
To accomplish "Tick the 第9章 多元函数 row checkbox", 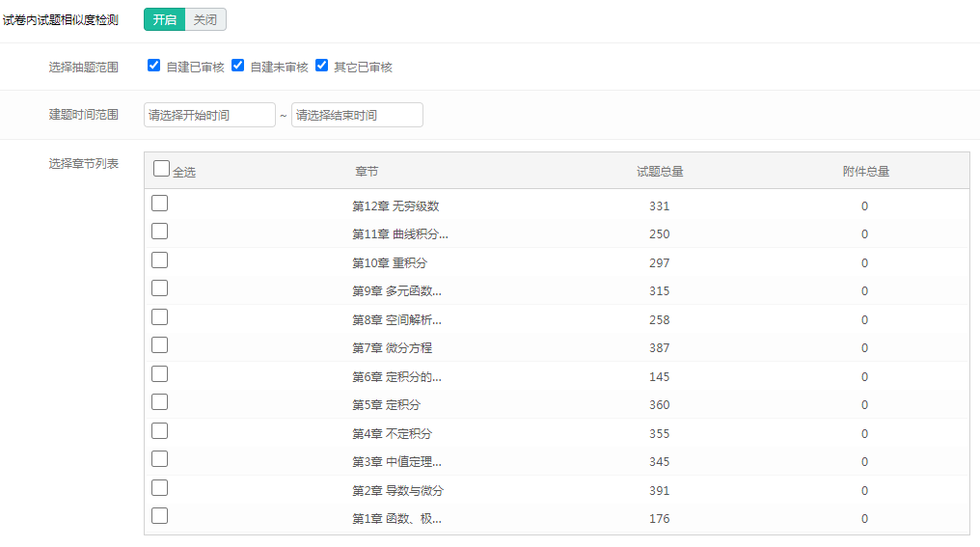I will (x=160, y=288).
